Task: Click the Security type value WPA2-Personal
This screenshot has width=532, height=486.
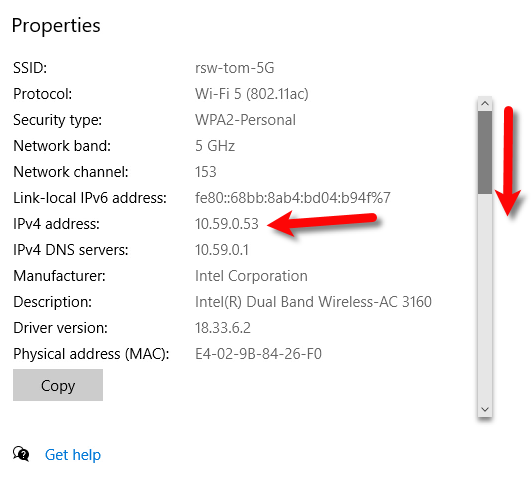Action: click(245, 120)
